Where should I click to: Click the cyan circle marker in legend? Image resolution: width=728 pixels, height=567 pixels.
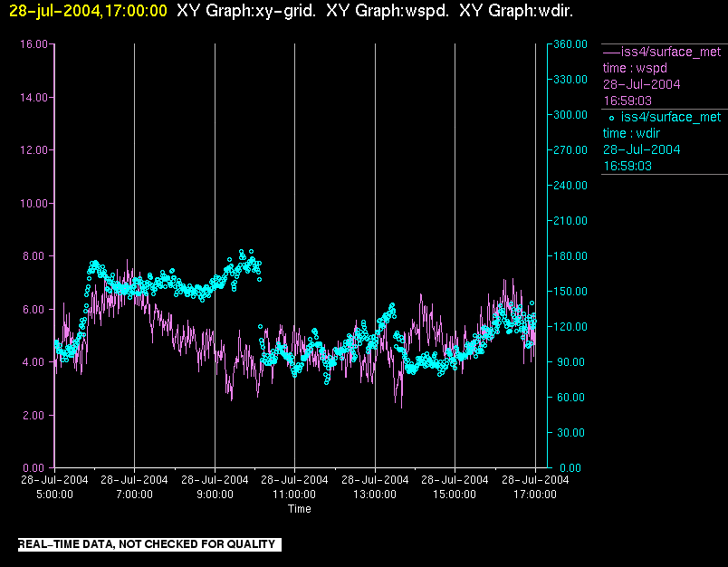[x=611, y=119]
